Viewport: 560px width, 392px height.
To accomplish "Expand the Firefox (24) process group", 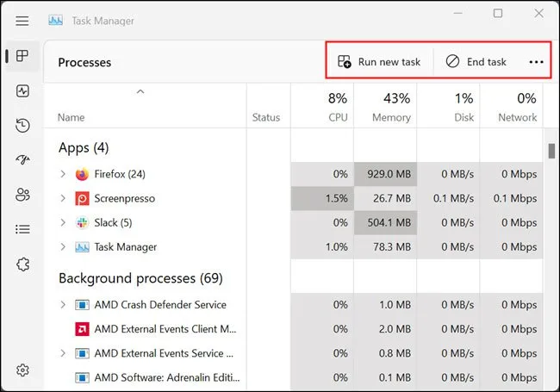I will pos(63,174).
